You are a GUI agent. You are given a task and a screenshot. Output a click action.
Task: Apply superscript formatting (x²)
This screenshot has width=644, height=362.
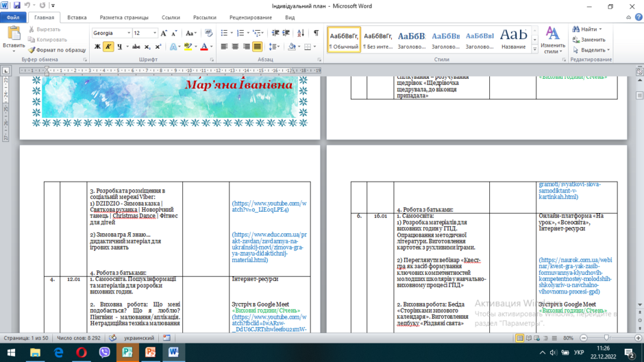tap(158, 47)
